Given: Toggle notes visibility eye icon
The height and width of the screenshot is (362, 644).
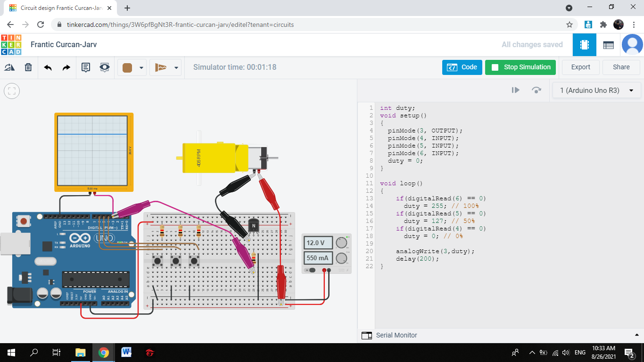Looking at the screenshot, I should 105,67.
